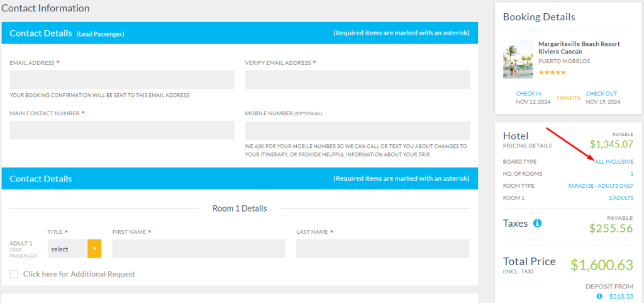Click the $218.33 deposit amount link
Screen dimensions: 644x303
tap(621, 296)
